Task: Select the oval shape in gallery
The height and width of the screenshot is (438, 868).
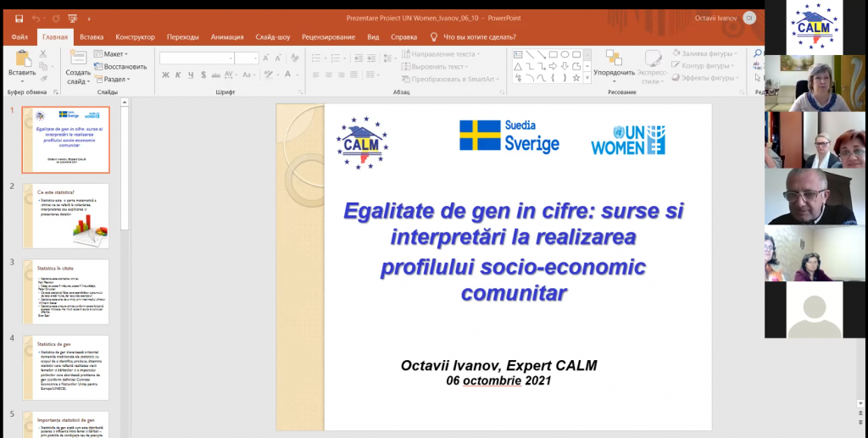Action: point(565,54)
